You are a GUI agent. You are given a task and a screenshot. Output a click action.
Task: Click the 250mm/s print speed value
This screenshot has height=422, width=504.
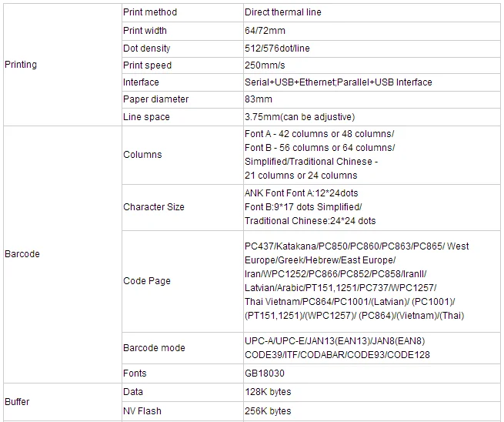point(265,65)
